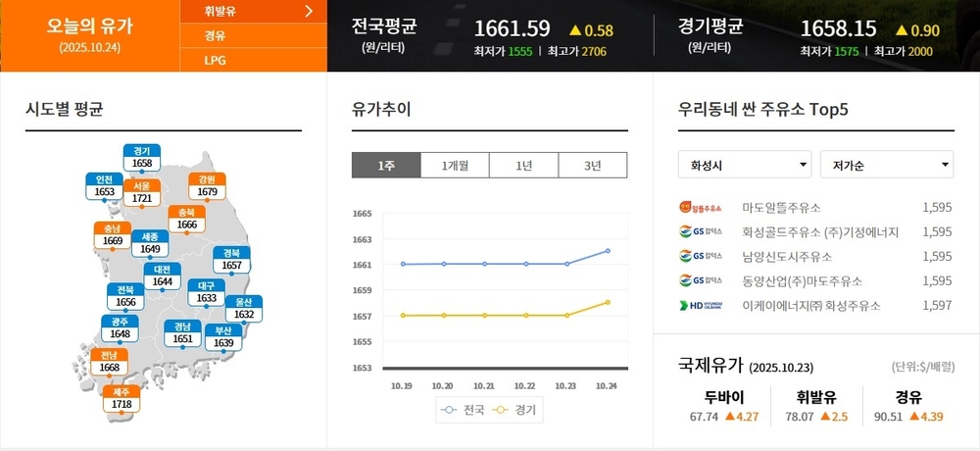This screenshot has height=451, width=980.
Task: Open the 마도알뜰주유소 station link
Action: (x=782, y=208)
